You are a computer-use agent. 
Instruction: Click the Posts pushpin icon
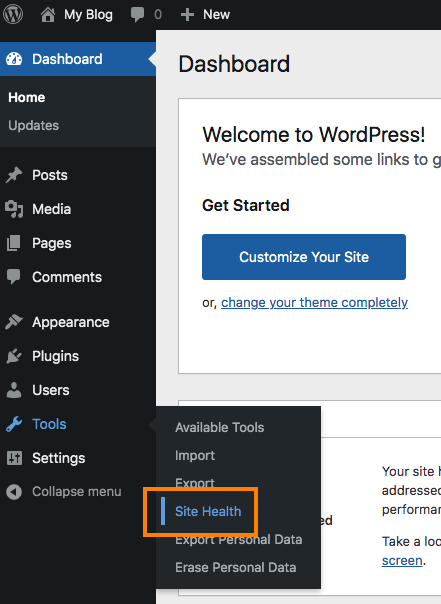[x=14, y=175]
